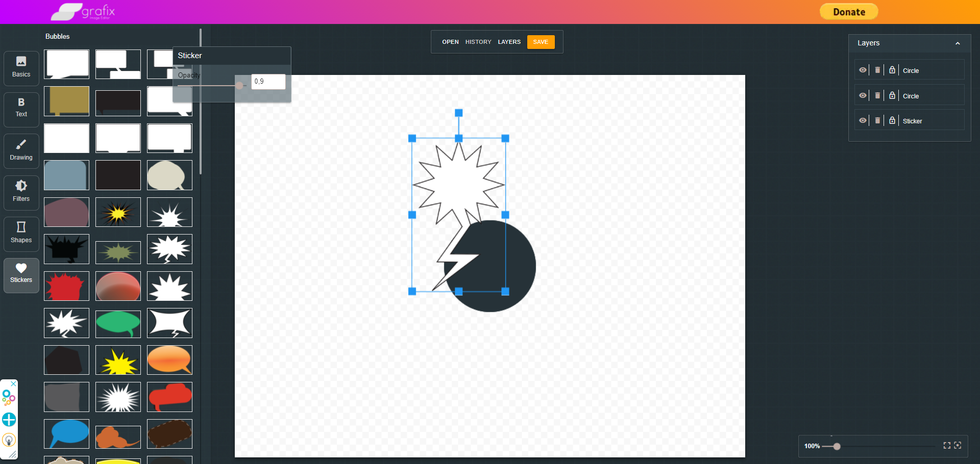Select the black-and-yellow starburst sticker
The height and width of the screenshot is (464, 980).
[x=118, y=212]
